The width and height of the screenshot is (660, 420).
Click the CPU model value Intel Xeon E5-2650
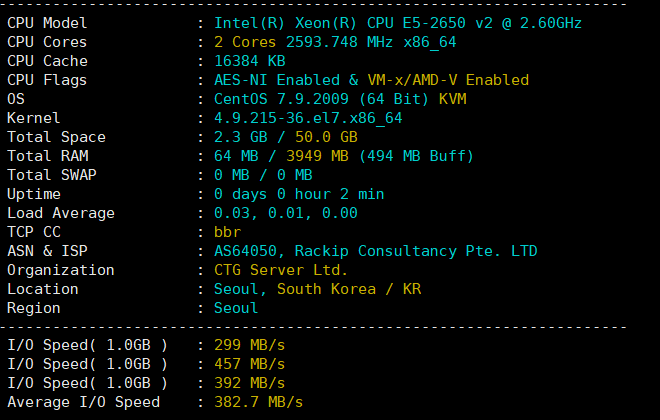click(x=398, y=23)
